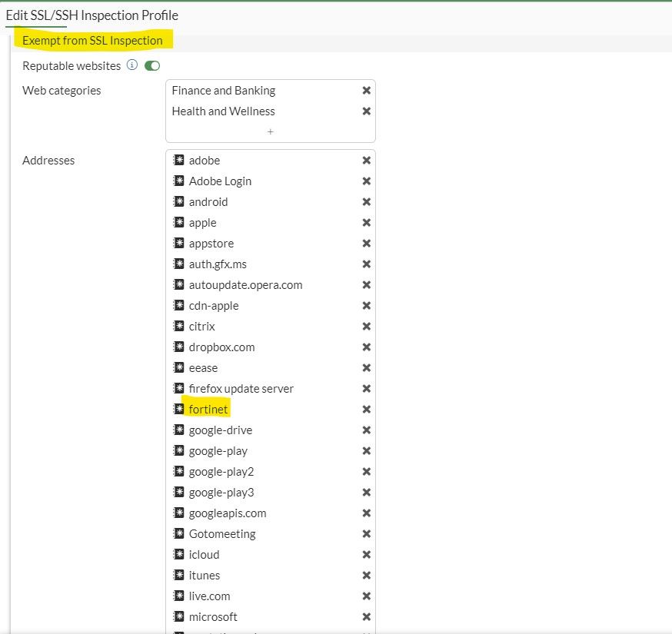The width and height of the screenshot is (672, 634).
Task: Remove Finance and Banking web category
Action: [x=367, y=91]
